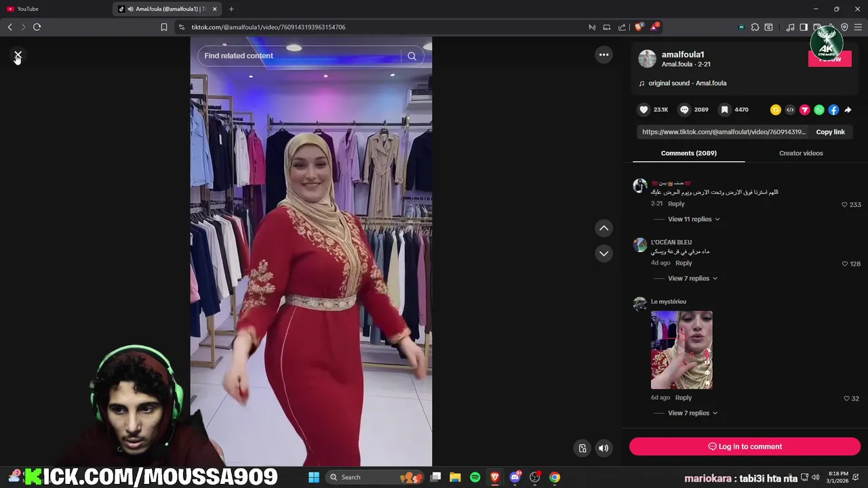The image size is (868, 488).
Task: Go to the previous video
Action: (604, 228)
